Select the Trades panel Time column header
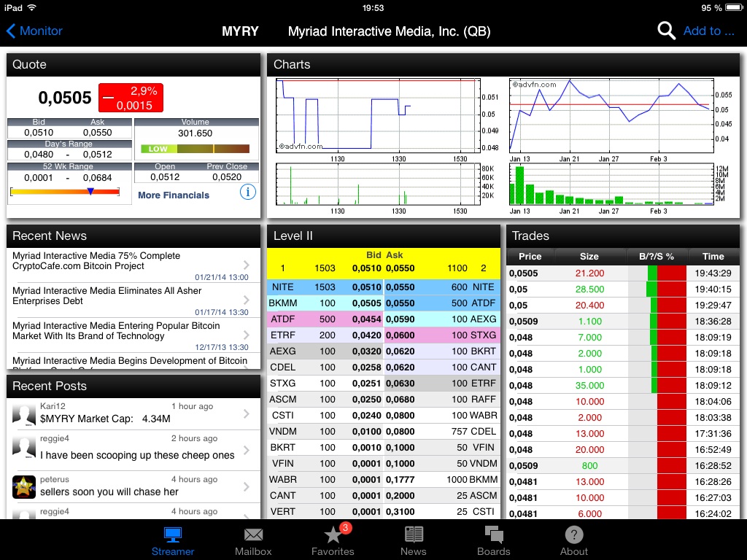The image size is (747, 560). pos(713,256)
